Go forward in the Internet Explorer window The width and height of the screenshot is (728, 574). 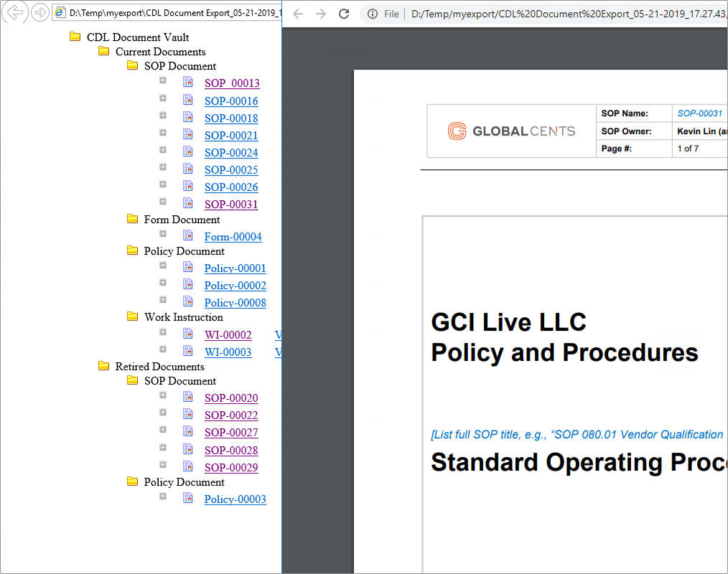tap(40, 12)
